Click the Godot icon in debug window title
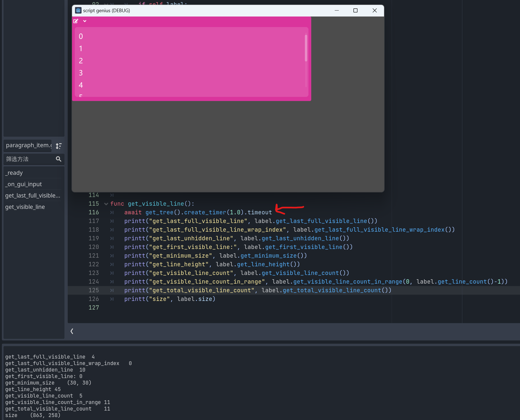 [x=78, y=11]
